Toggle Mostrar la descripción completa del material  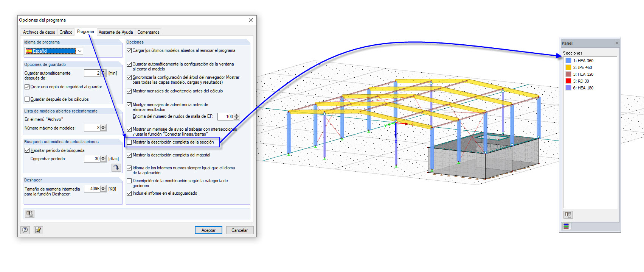click(x=129, y=155)
